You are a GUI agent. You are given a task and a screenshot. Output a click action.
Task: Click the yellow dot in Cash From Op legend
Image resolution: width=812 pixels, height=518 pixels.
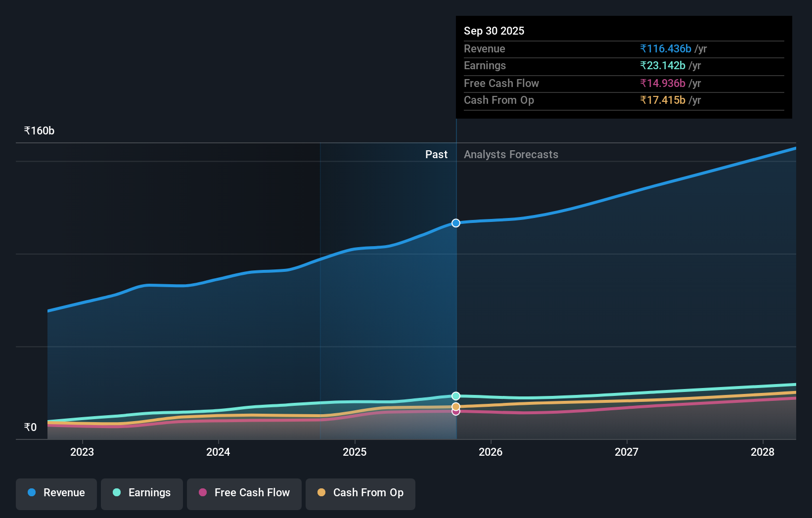(322, 493)
